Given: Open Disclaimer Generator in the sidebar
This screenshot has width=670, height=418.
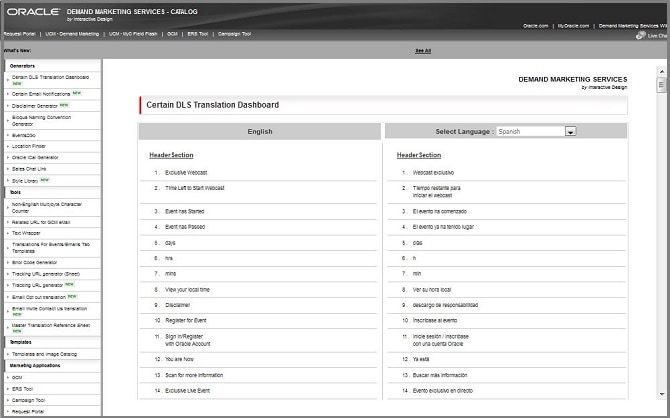Looking at the screenshot, I should click(x=35, y=106).
